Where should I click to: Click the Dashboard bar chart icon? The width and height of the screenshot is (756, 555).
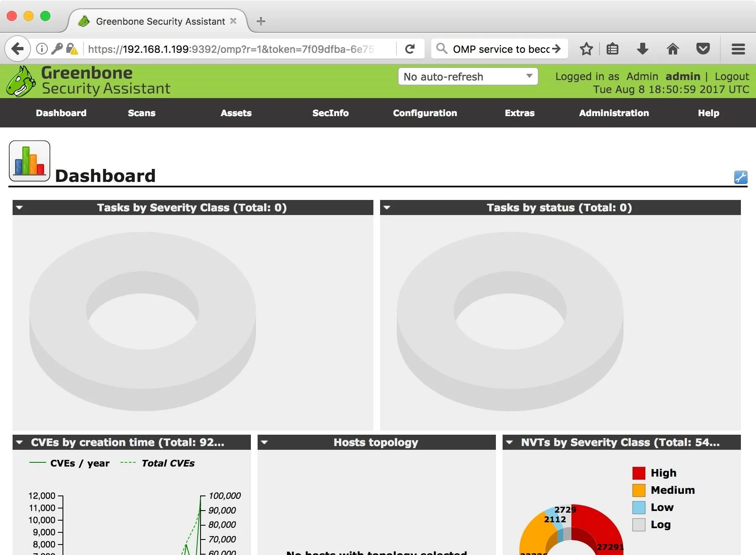(x=29, y=161)
